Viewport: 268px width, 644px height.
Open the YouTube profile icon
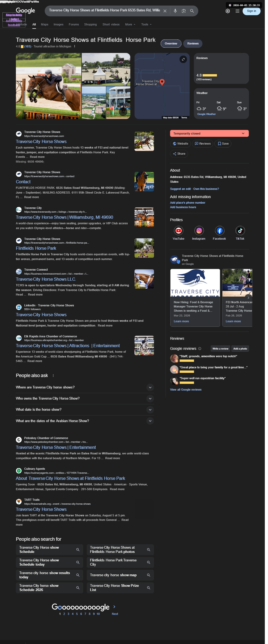[x=178, y=231]
